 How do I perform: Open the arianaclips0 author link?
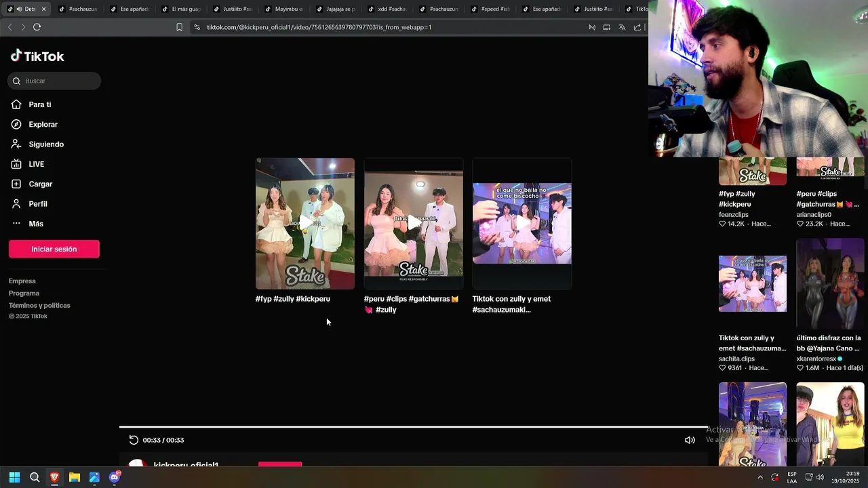[x=814, y=215]
